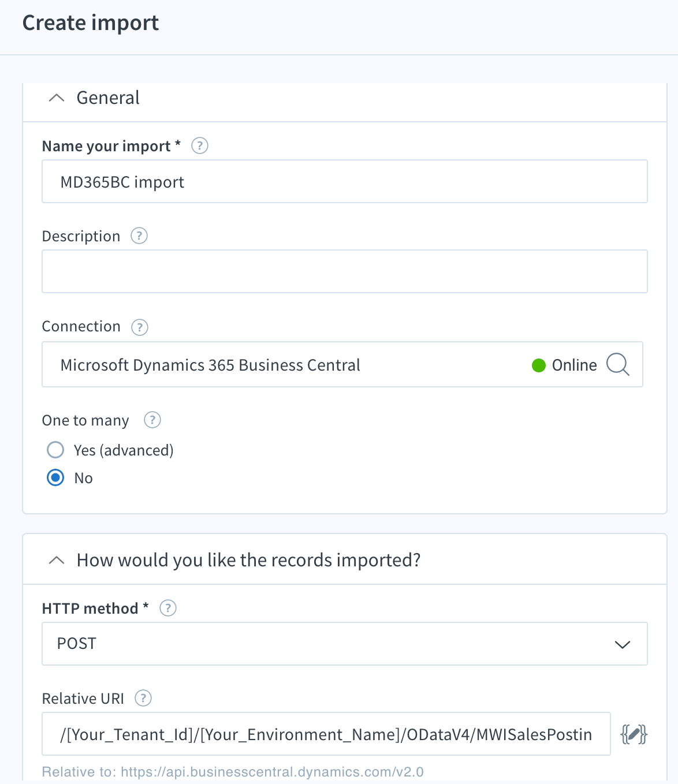Open help for Name your import
The image size is (678, 784).
click(200, 145)
